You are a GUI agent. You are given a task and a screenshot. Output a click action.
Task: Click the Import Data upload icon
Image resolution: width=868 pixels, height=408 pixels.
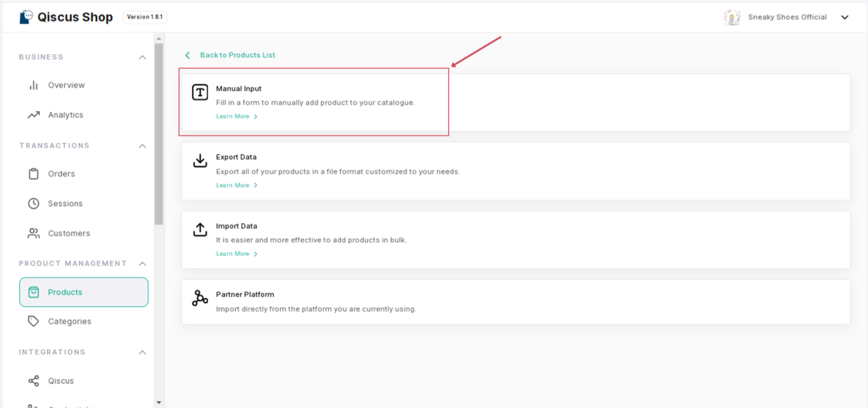point(200,229)
